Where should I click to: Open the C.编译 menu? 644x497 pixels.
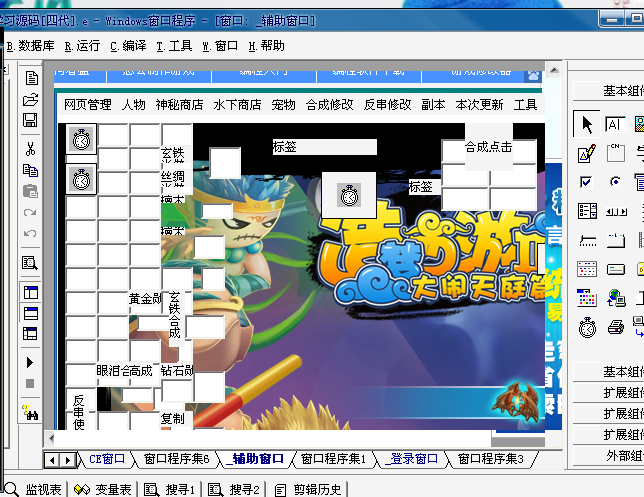pos(128,46)
